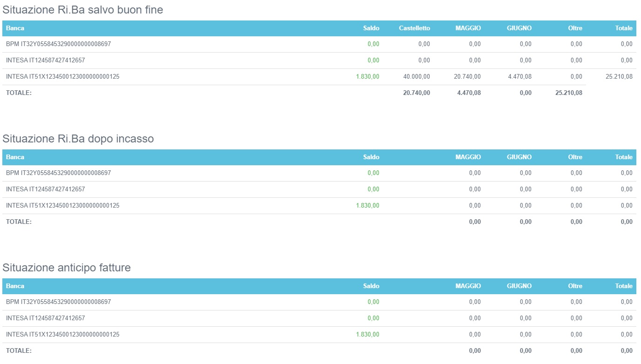
Task: Click the 'Situazione Ri.Ba dopo incasso' heading
Action: pos(78,139)
